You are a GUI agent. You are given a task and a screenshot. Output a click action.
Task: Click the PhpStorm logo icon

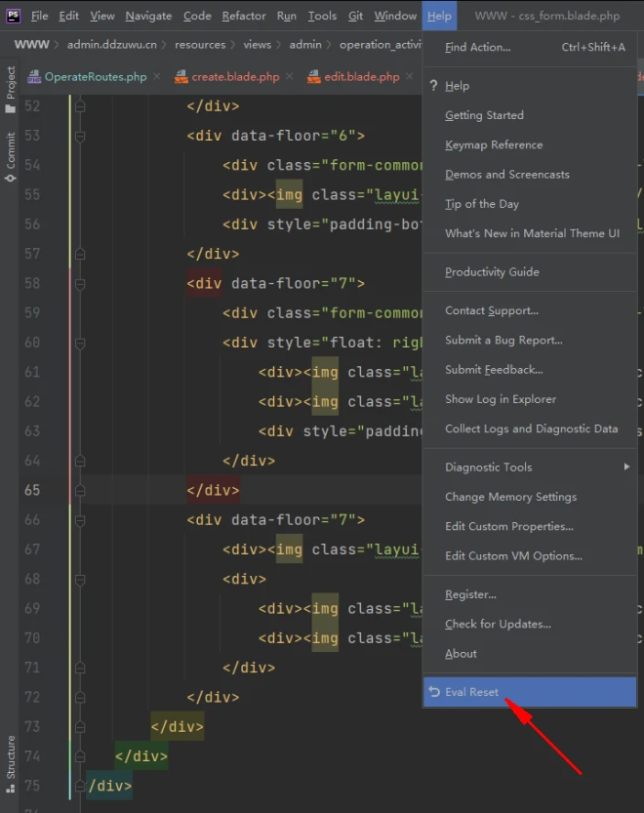click(x=13, y=16)
